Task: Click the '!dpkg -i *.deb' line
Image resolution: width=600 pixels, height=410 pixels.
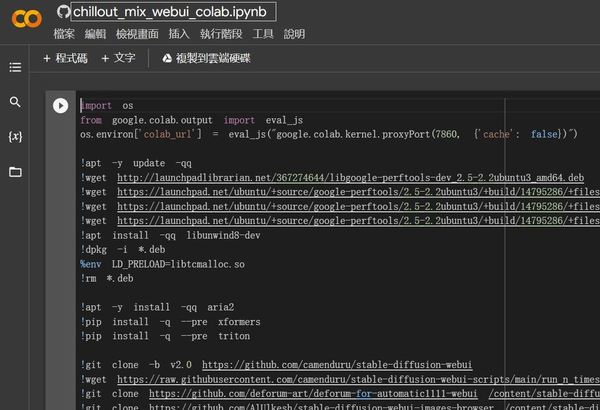Action: tap(123, 250)
